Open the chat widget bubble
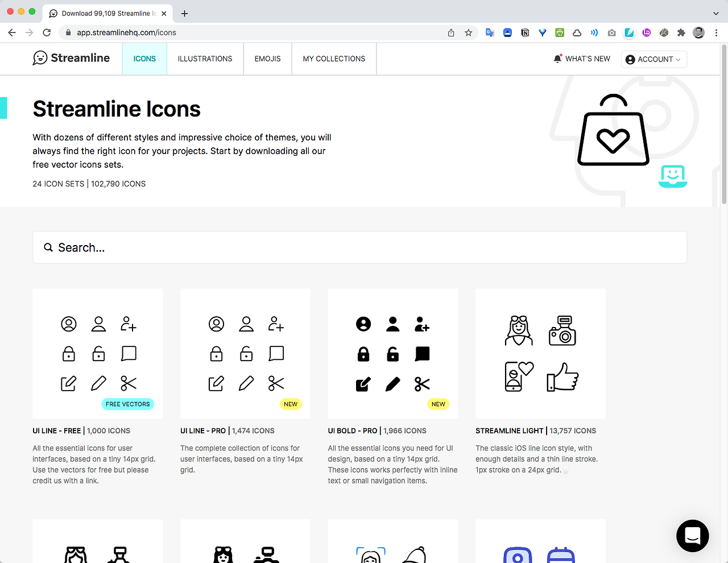 [692, 536]
